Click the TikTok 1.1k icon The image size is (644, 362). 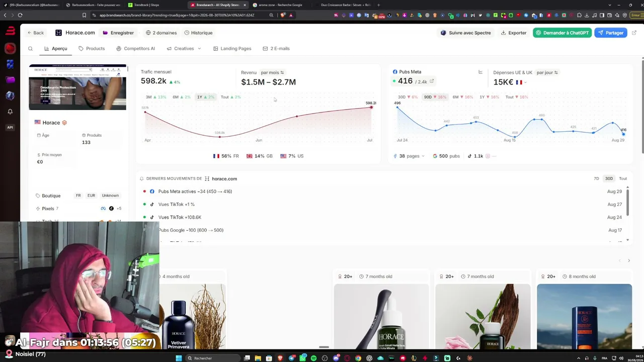tap(469, 156)
